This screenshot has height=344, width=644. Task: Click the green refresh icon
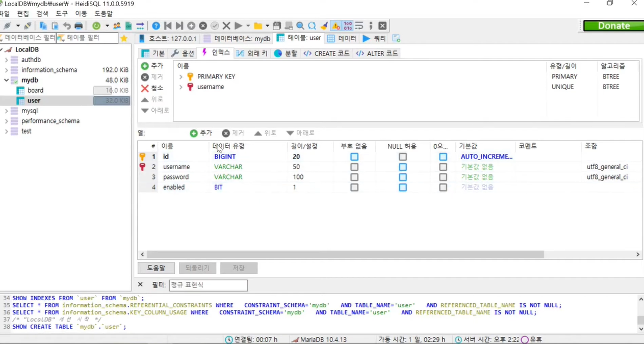click(96, 25)
